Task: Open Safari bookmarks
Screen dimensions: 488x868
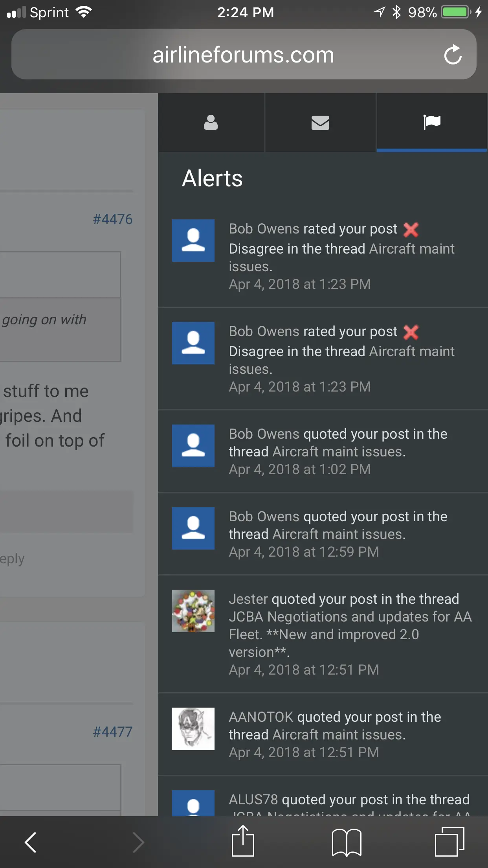Action: [347, 842]
